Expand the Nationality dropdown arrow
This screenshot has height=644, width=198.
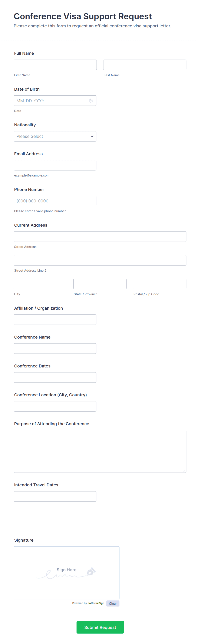click(x=92, y=136)
